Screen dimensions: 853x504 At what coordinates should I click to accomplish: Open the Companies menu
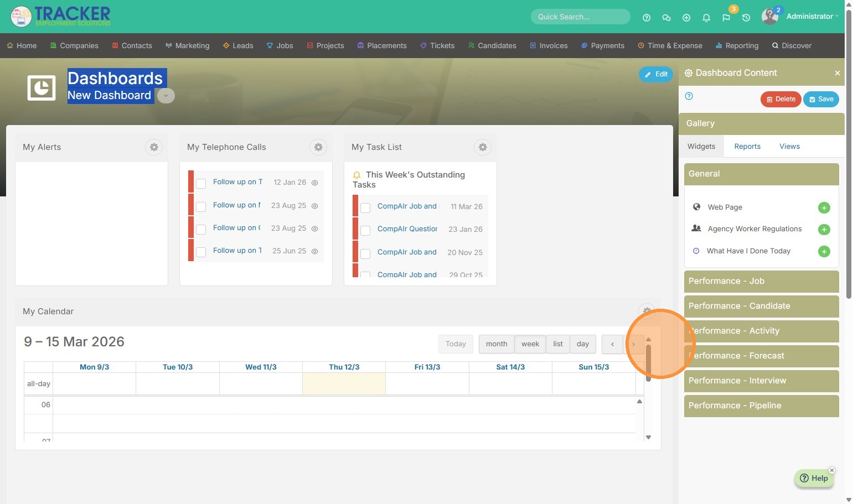(x=74, y=46)
